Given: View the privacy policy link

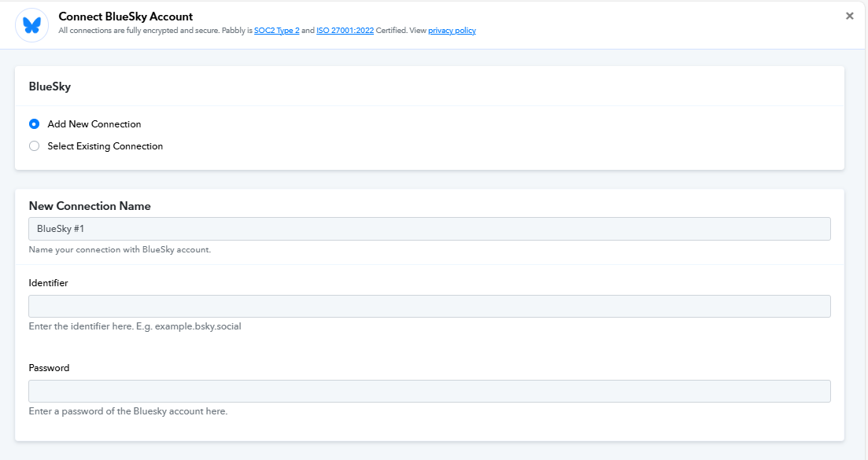Looking at the screenshot, I should tap(452, 31).
